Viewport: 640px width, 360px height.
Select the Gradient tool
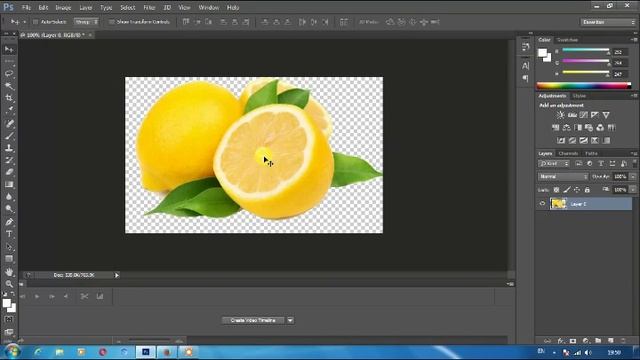9,184
